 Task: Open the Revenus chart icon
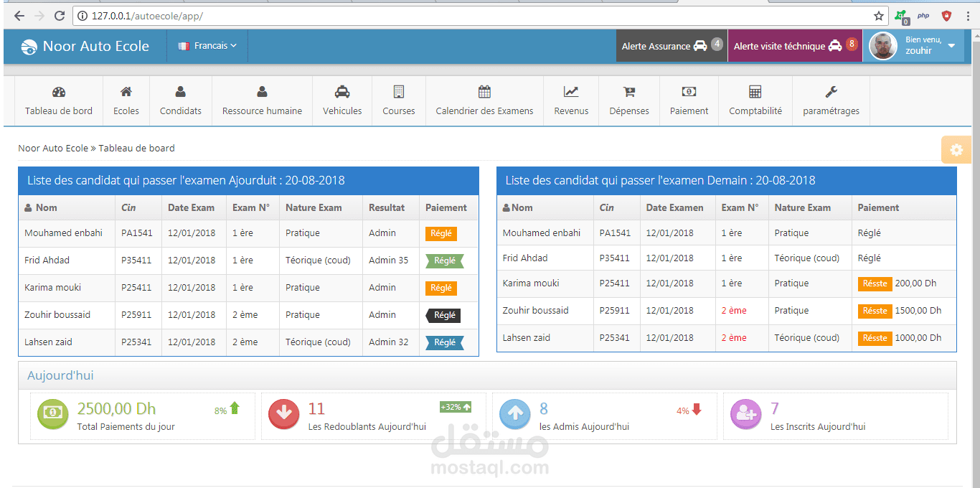click(x=571, y=91)
